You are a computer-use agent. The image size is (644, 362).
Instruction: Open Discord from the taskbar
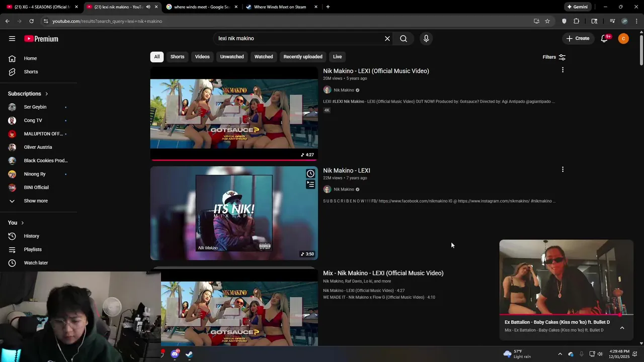tap(175, 354)
